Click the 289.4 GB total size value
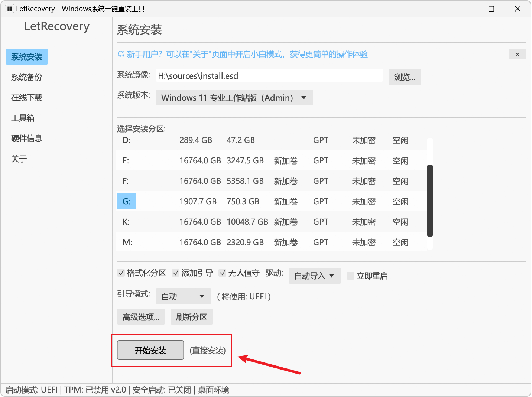Viewport: 532px width, 397px height. coord(196,140)
